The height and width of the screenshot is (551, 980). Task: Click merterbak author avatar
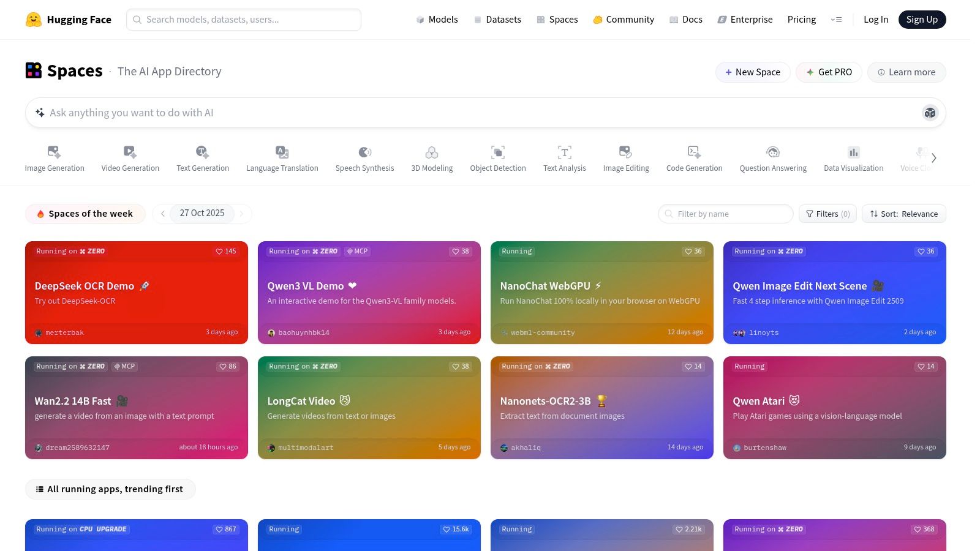coord(39,332)
